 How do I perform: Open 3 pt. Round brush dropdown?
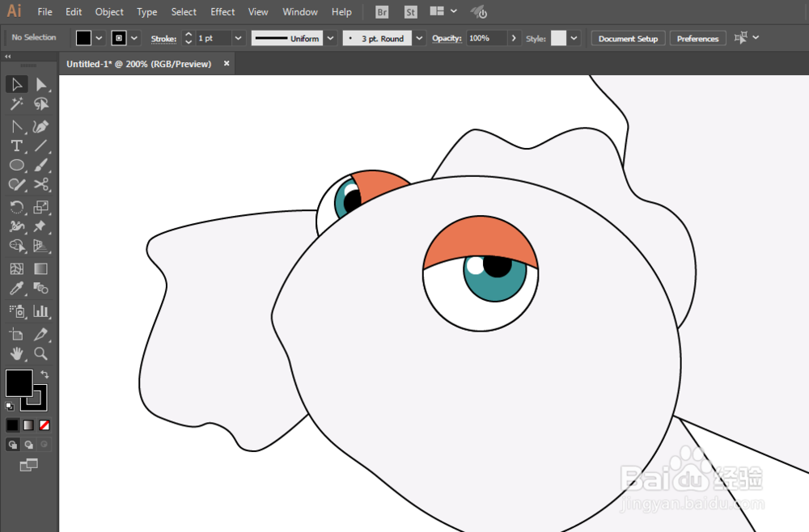click(x=419, y=38)
